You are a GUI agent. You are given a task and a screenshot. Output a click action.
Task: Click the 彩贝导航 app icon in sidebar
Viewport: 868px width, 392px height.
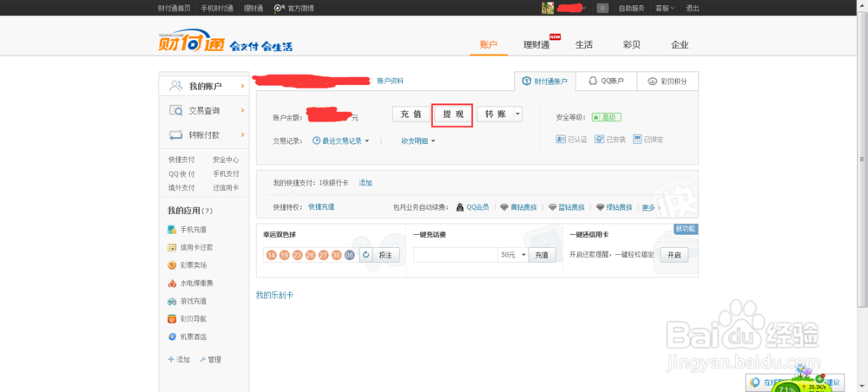pos(172,319)
